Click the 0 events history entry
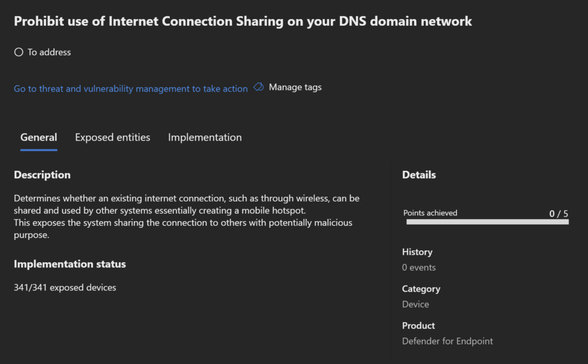 click(x=419, y=268)
